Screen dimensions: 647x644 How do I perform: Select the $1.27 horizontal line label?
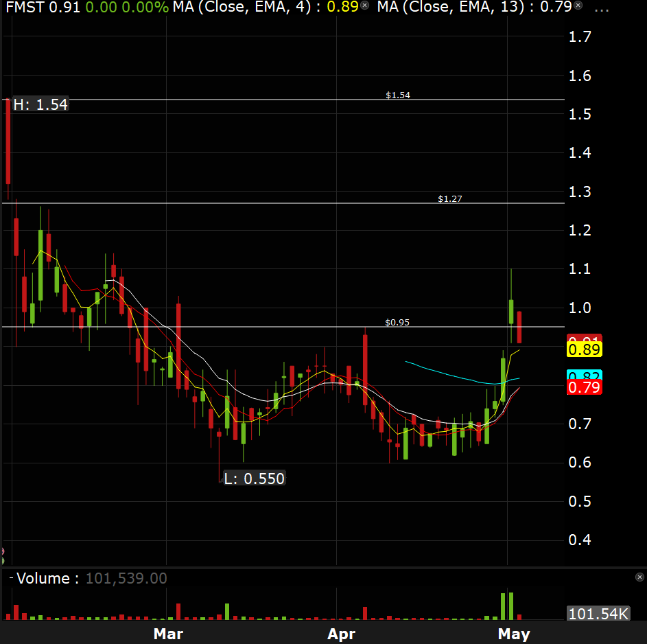coord(450,198)
